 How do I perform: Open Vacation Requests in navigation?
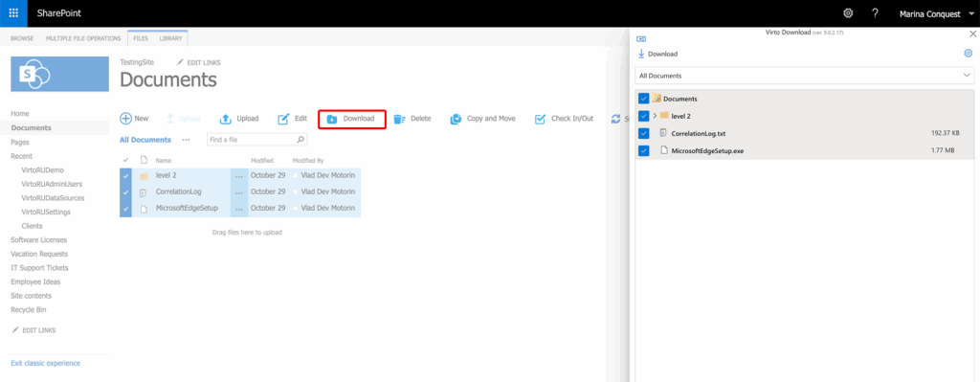38,254
